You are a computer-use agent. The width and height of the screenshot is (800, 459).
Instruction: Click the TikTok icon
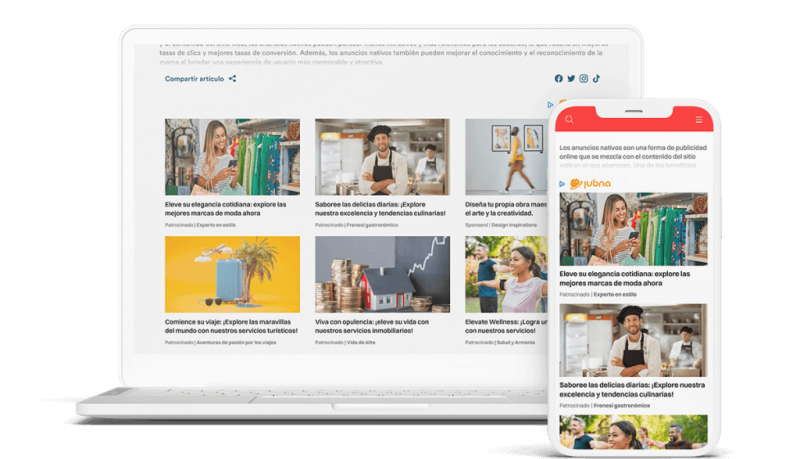(x=596, y=79)
